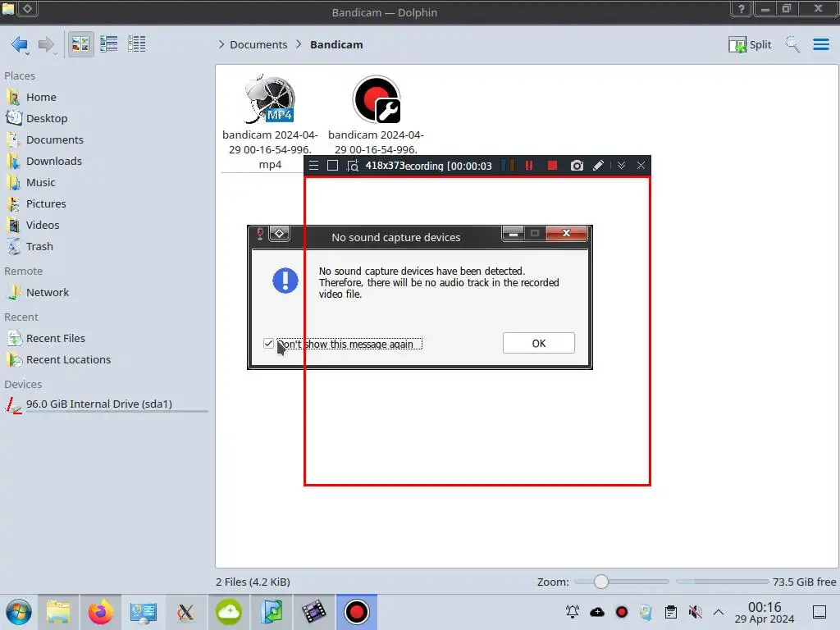Go forward in Dolphin navigation

(x=47, y=44)
